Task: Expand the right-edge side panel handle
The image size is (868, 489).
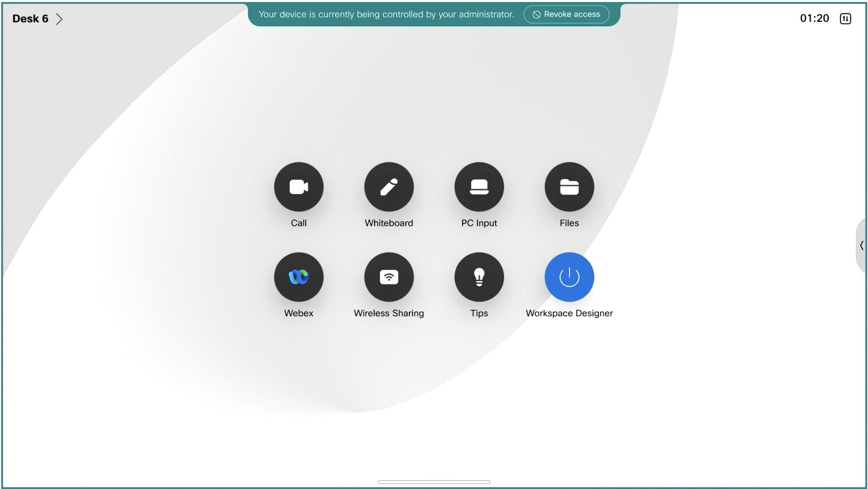Action: click(862, 245)
